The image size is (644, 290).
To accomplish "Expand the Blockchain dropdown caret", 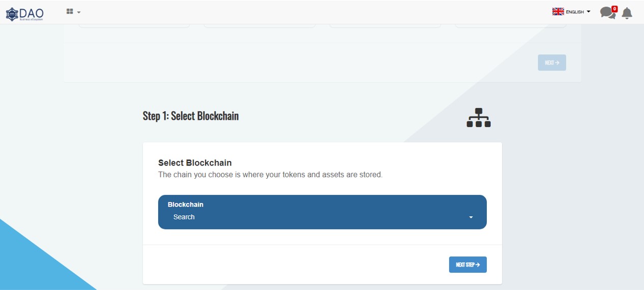I will point(471,217).
